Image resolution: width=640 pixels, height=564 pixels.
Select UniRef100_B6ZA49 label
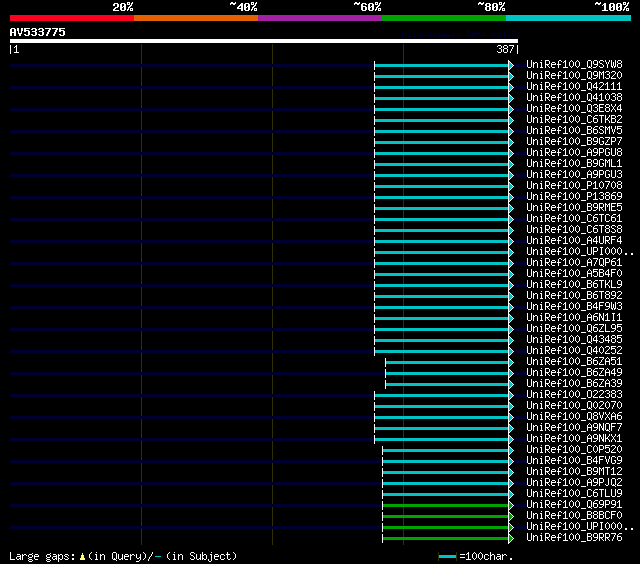point(574,373)
